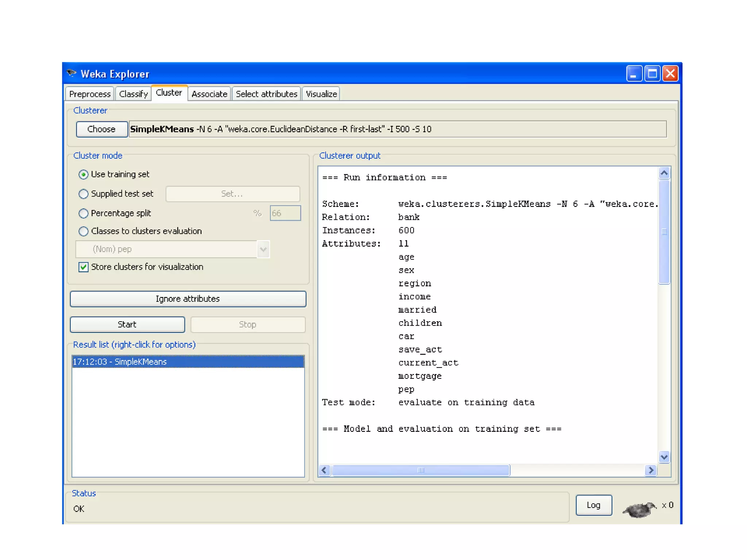Viewport: 747px width, 560px height.
Task: Click 'children' attribute in output
Action: (x=420, y=323)
